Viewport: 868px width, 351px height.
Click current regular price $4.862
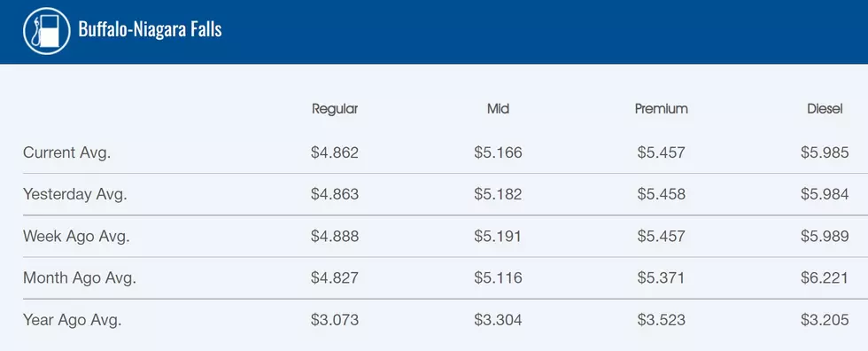coord(335,152)
